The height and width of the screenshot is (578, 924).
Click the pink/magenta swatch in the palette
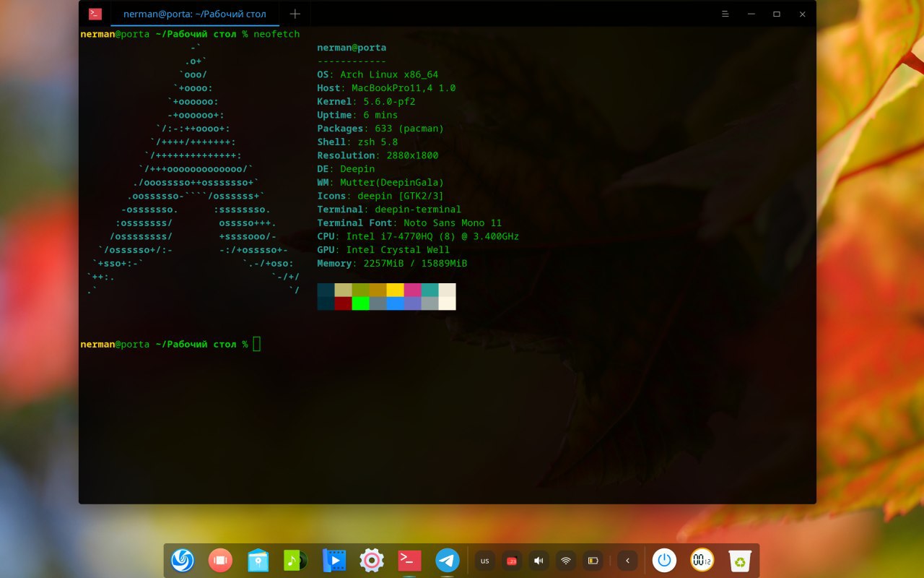click(412, 290)
